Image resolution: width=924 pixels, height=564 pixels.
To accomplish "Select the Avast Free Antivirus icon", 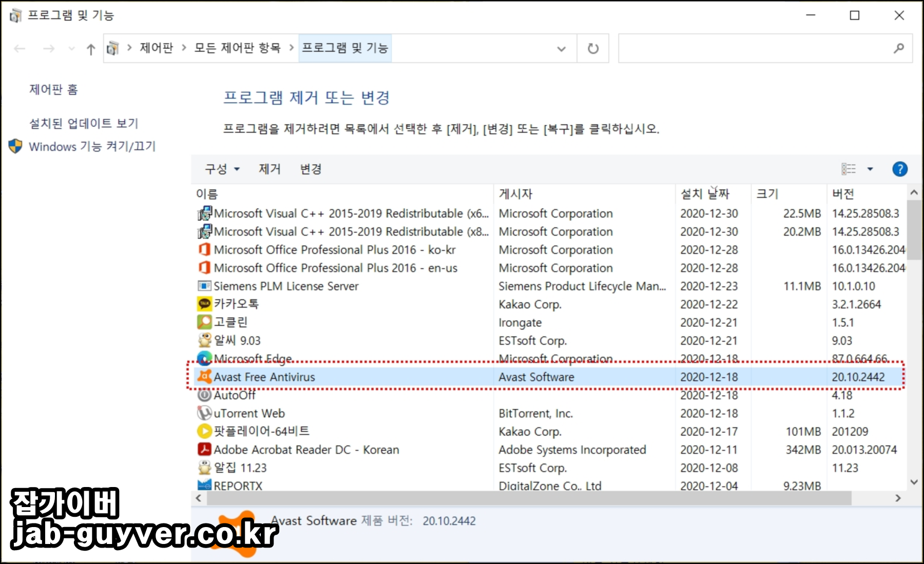I will coord(204,377).
